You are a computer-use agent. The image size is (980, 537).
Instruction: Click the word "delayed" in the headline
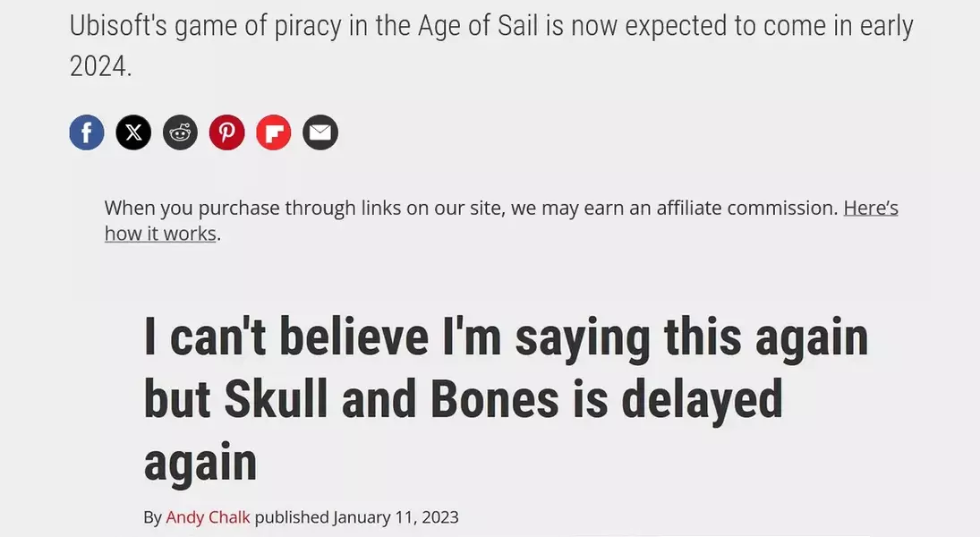[x=702, y=400]
